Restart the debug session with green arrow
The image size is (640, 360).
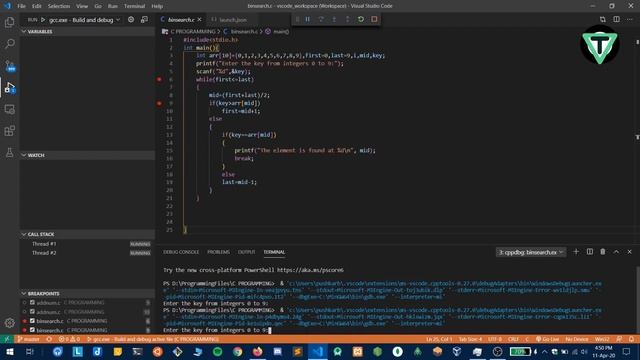(x=361, y=19)
